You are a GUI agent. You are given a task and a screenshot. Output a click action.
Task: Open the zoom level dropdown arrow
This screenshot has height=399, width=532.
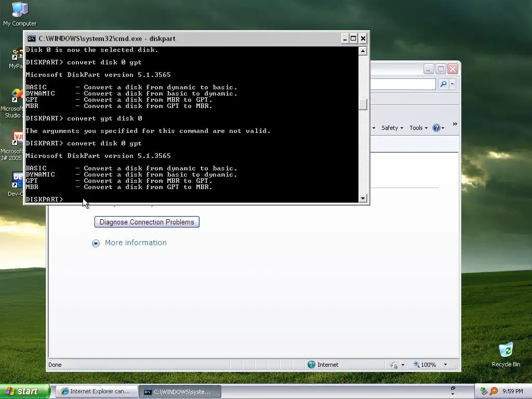click(445, 364)
